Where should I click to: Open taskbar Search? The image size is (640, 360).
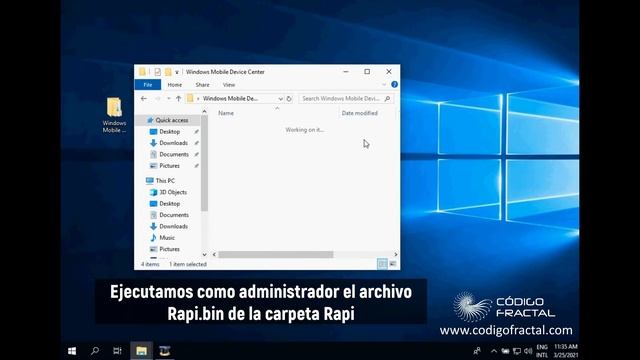point(95,351)
